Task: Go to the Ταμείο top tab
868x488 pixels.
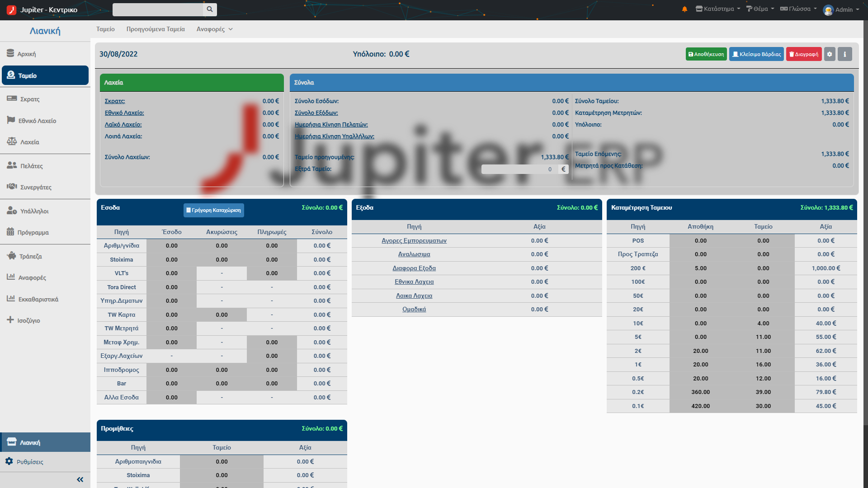Action: [x=105, y=29]
